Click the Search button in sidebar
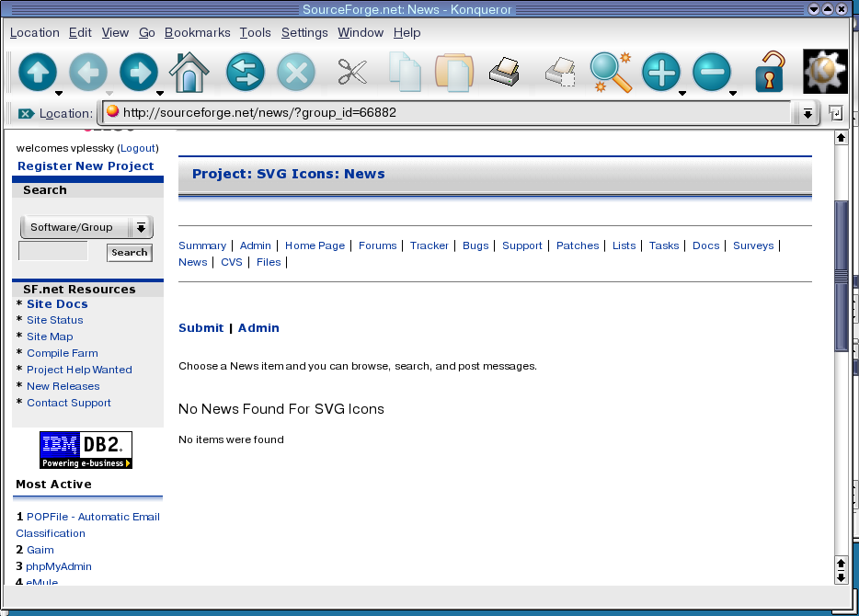Viewport: 859px width, 616px height. click(130, 253)
